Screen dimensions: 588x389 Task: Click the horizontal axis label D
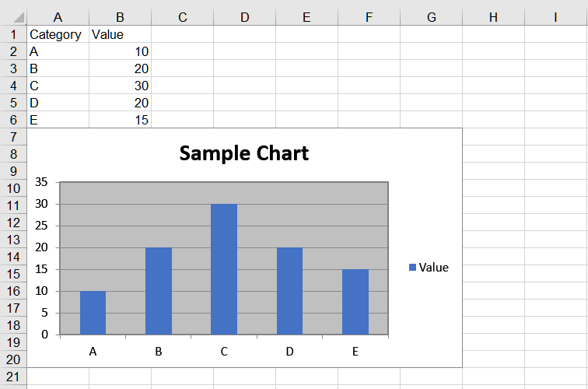click(x=289, y=352)
